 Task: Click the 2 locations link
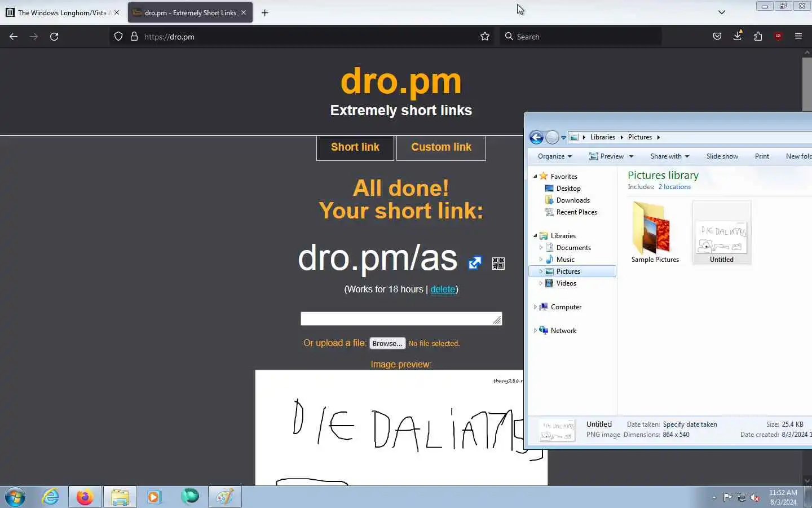coord(674,187)
